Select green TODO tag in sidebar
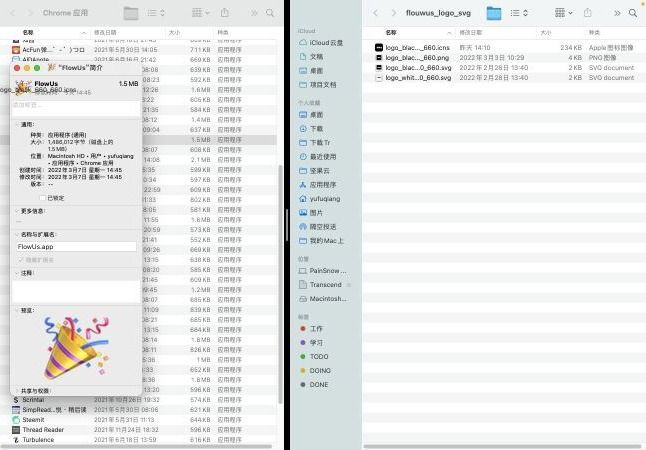Screen dimensions: 646x450 pyautogui.click(x=314, y=356)
